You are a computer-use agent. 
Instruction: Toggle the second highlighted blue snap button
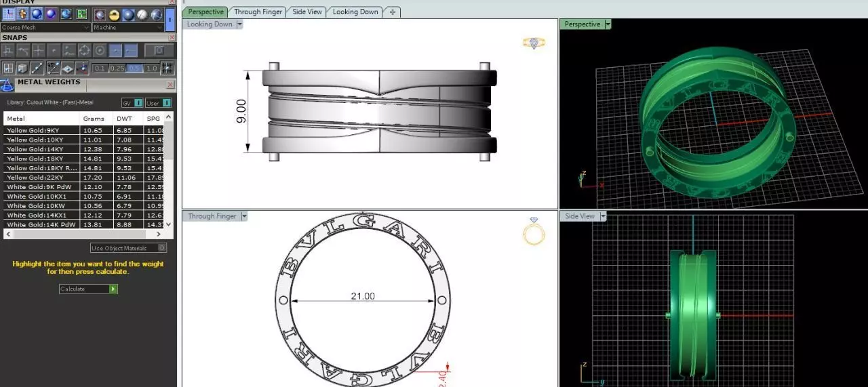[x=131, y=50]
